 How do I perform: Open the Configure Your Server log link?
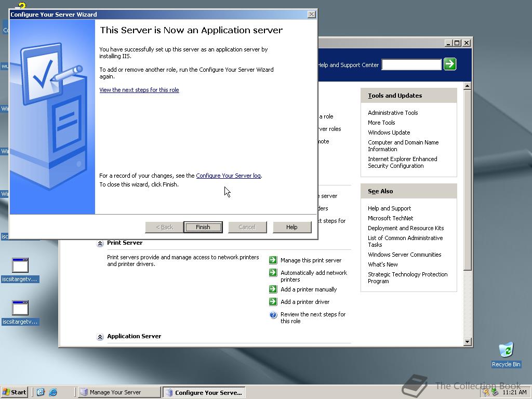[x=229, y=176]
